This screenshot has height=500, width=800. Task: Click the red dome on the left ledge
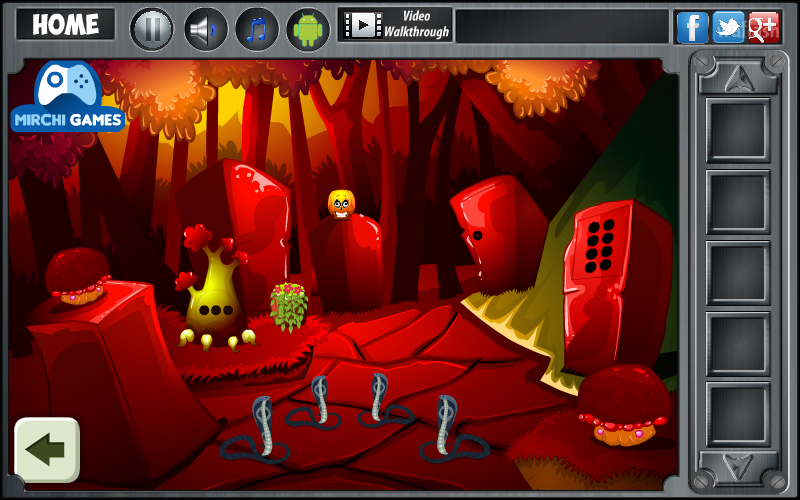(78, 276)
